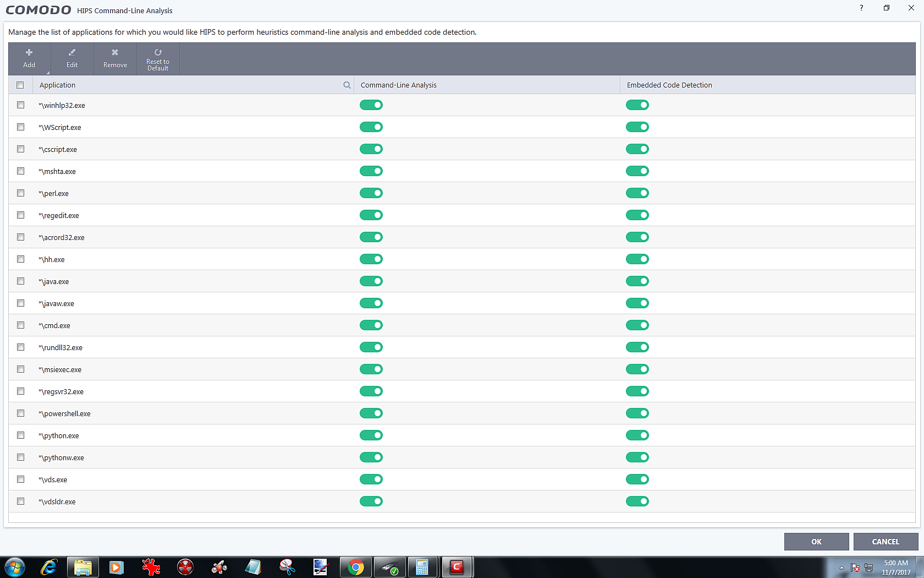
Task: Open the notepad icon in the taskbar
Action: click(254, 567)
